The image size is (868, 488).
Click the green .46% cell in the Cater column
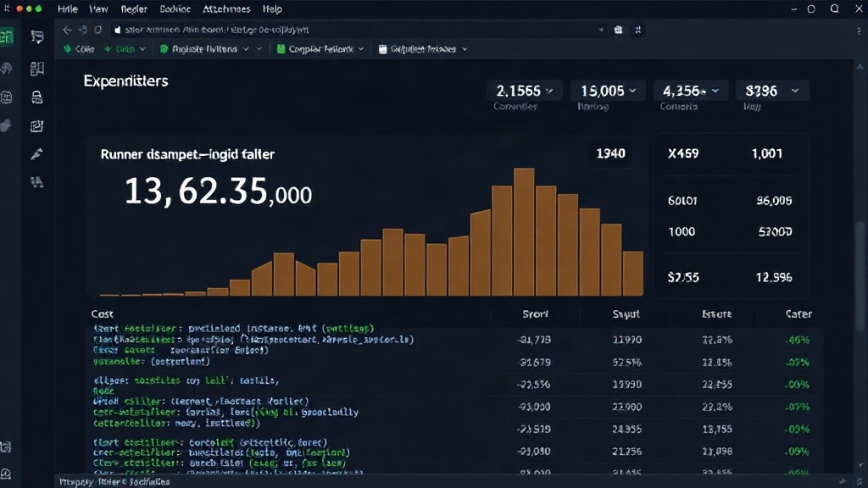pos(797,340)
